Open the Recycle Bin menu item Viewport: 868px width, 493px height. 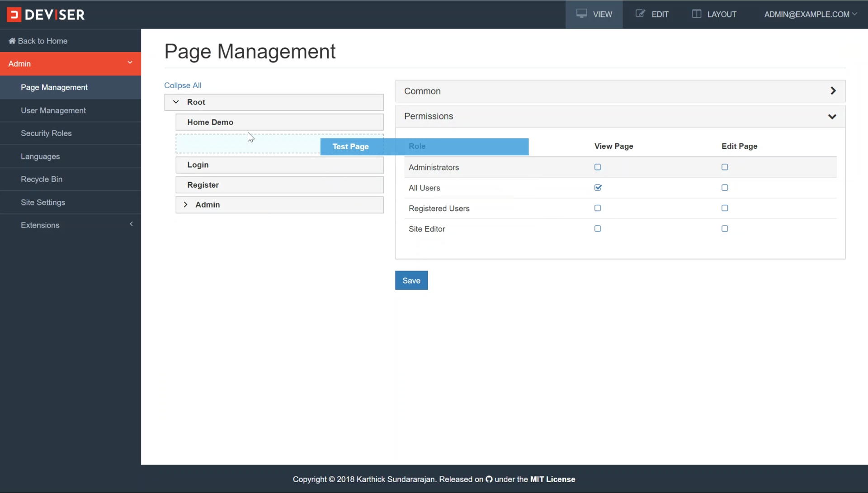[x=42, y=179]
